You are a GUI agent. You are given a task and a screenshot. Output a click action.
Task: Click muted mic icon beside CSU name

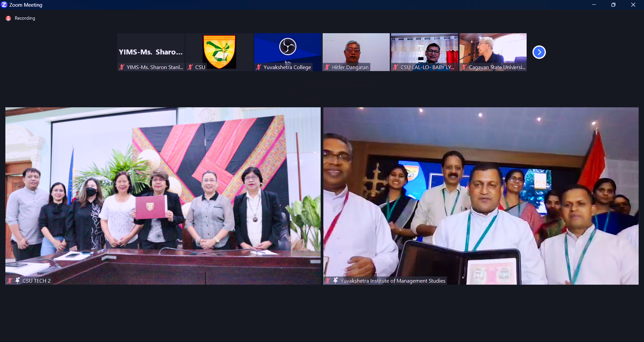click(x=190, y=67)
